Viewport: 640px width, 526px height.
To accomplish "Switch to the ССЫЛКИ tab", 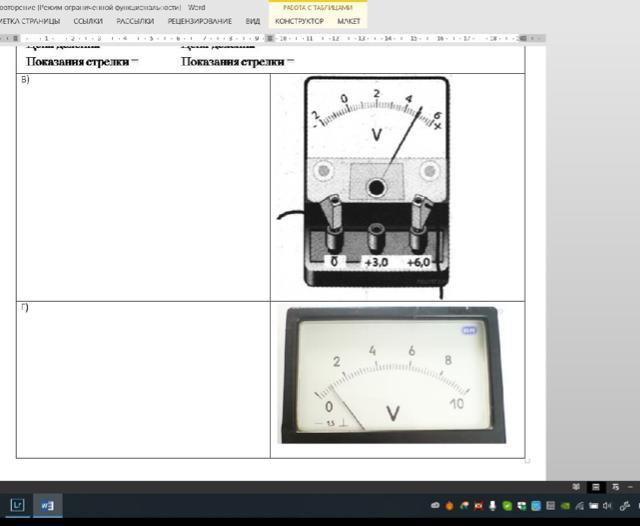I will click(88, 20).
